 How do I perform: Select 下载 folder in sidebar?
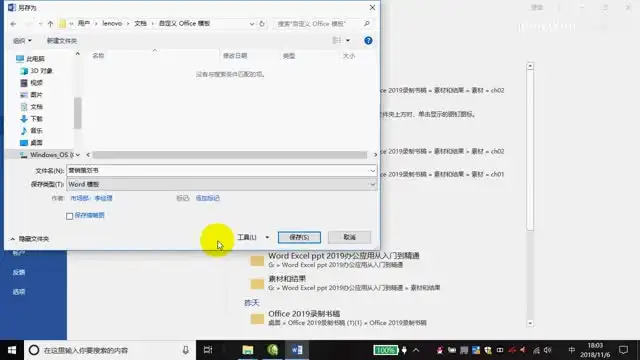click(x=31, y=119)
